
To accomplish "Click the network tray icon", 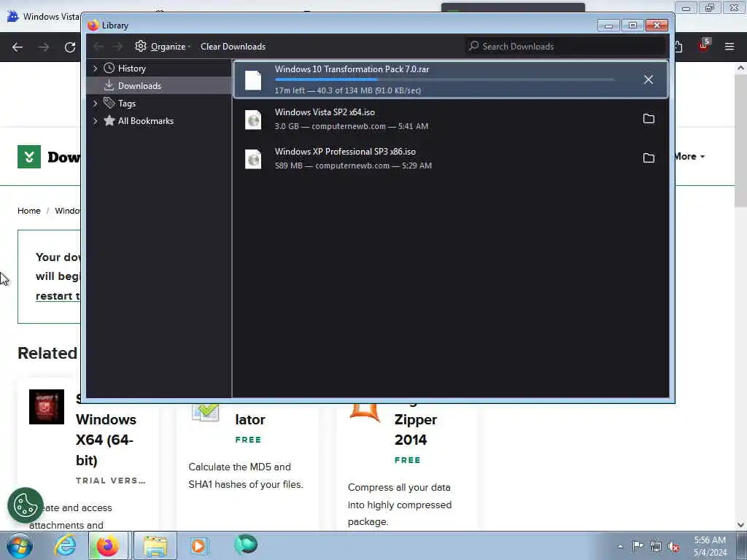I will click(x=656, y=546).
